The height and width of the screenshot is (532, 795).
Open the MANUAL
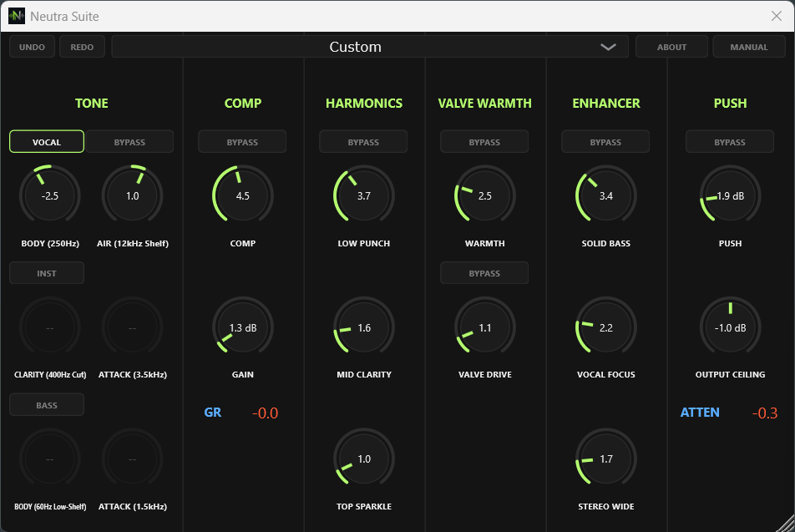click(x=749, y=47)
